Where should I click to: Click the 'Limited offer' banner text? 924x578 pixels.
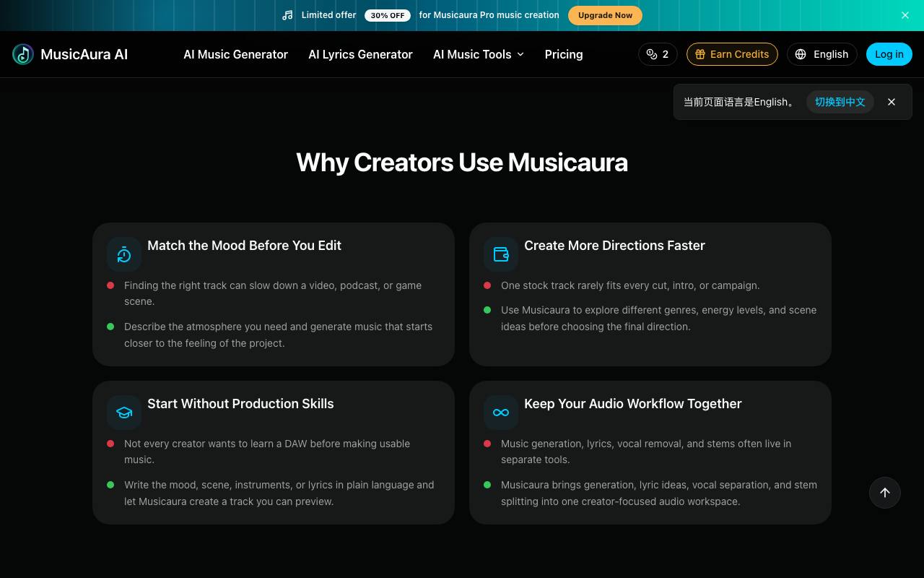[x=328, y=15]
